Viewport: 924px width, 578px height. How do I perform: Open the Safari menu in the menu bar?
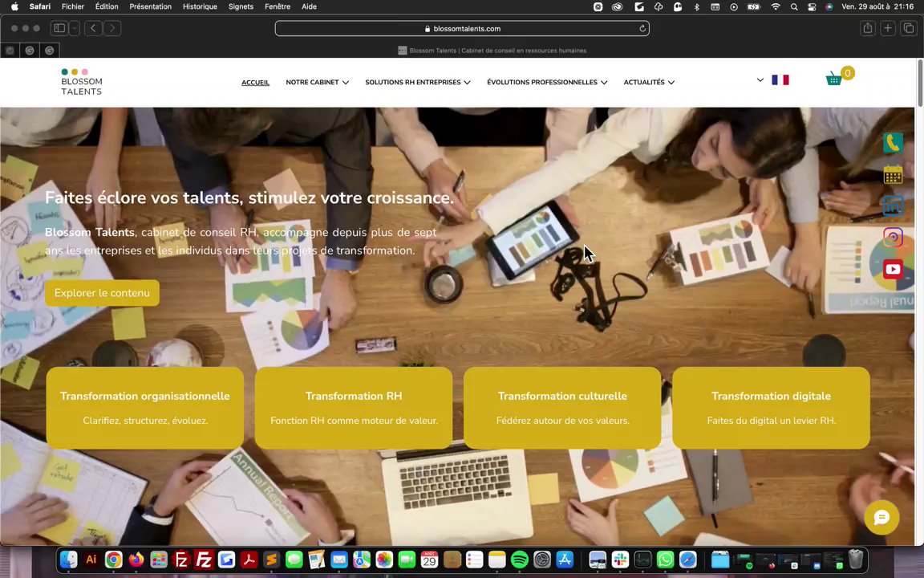point(40,6)
